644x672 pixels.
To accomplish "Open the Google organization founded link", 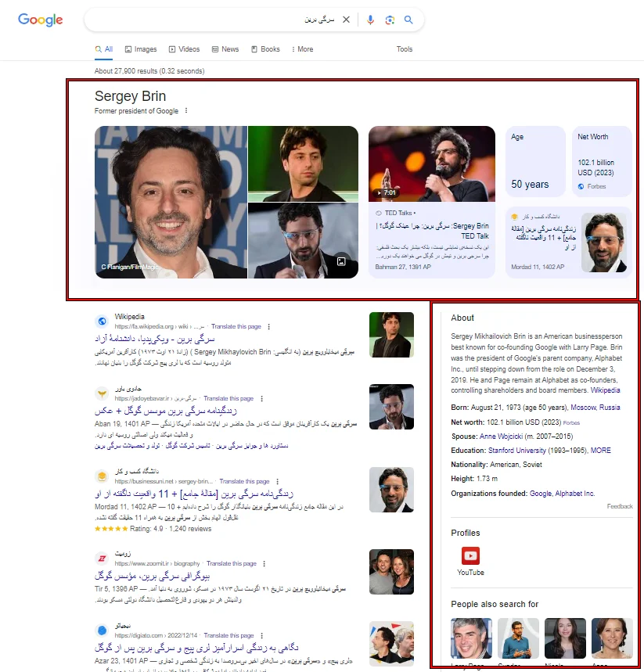I will coord(541,494).
